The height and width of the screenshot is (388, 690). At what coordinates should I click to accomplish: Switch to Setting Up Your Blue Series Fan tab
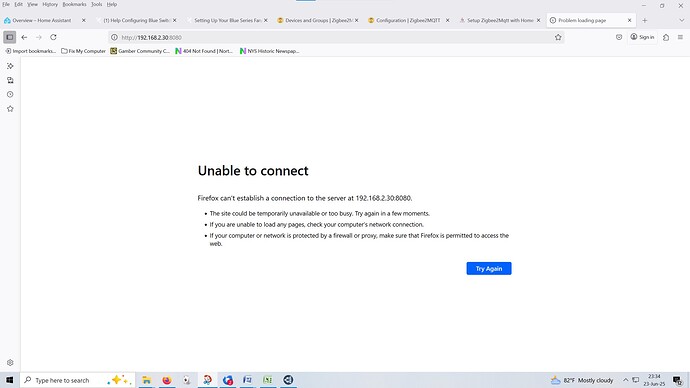[x=227, y=20]
